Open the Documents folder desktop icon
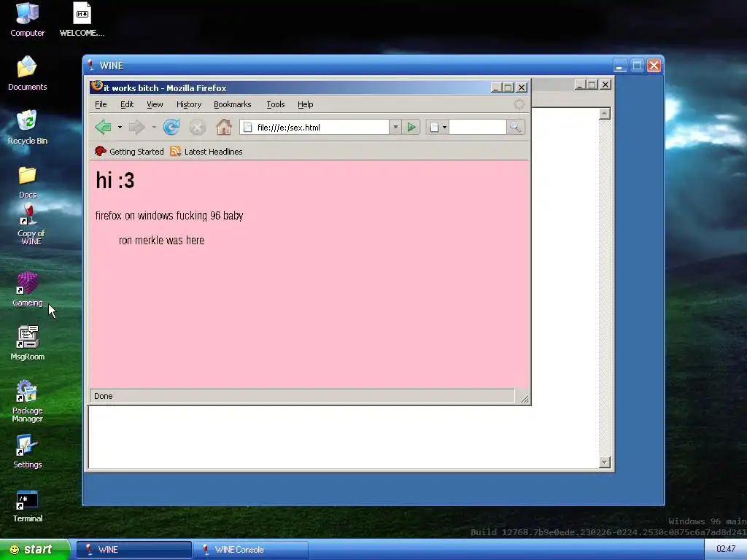This screenshot has width=747, height=560. (27, 74)
